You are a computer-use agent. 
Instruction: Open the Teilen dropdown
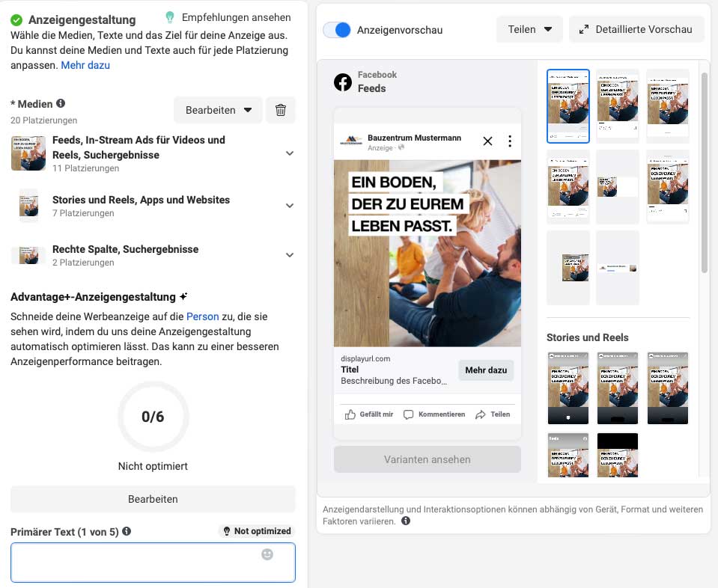(x=529, y=29)
